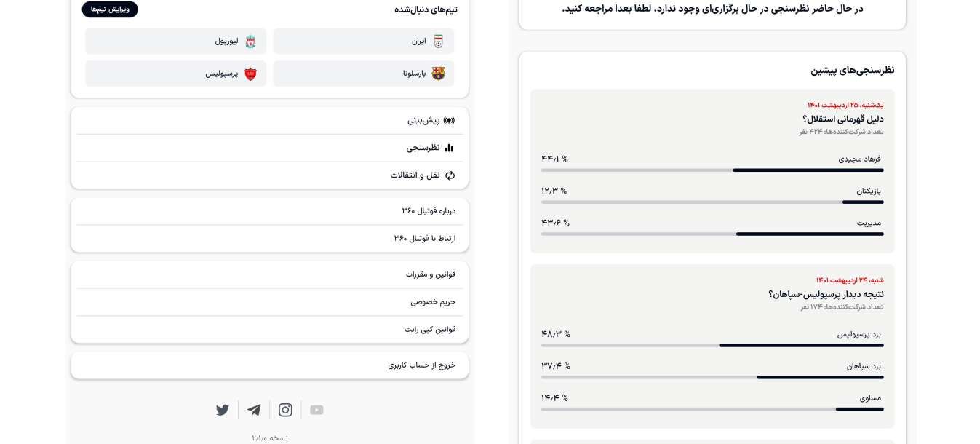The width and height of the screenshot is (980, 444).
Task: Open حریم خصوصی link
Action: [433, 302]
